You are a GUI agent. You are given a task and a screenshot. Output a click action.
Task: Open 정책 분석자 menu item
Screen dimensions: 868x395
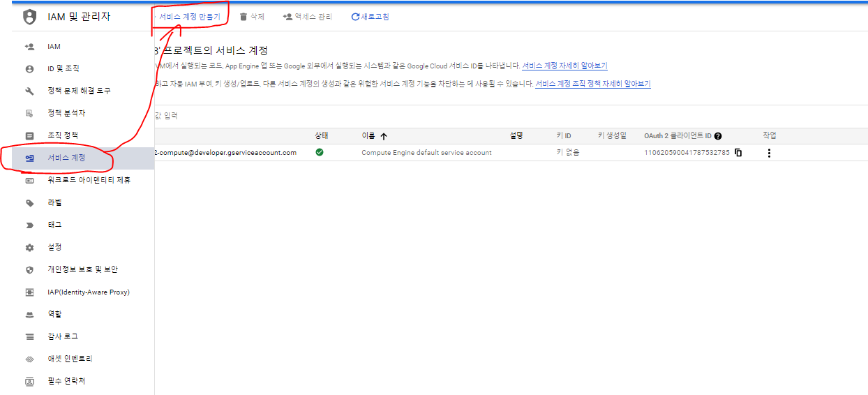66,114
